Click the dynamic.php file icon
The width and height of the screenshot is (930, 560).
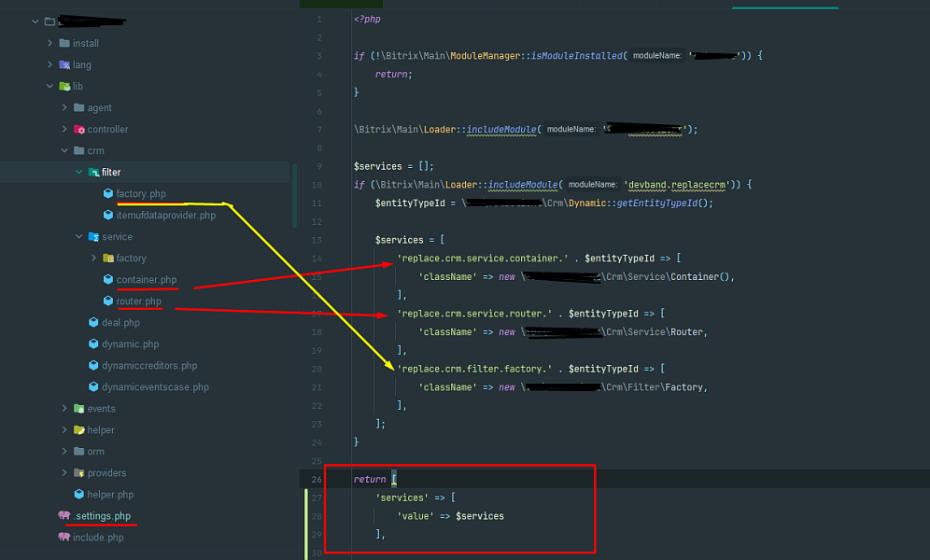point(93,343)
